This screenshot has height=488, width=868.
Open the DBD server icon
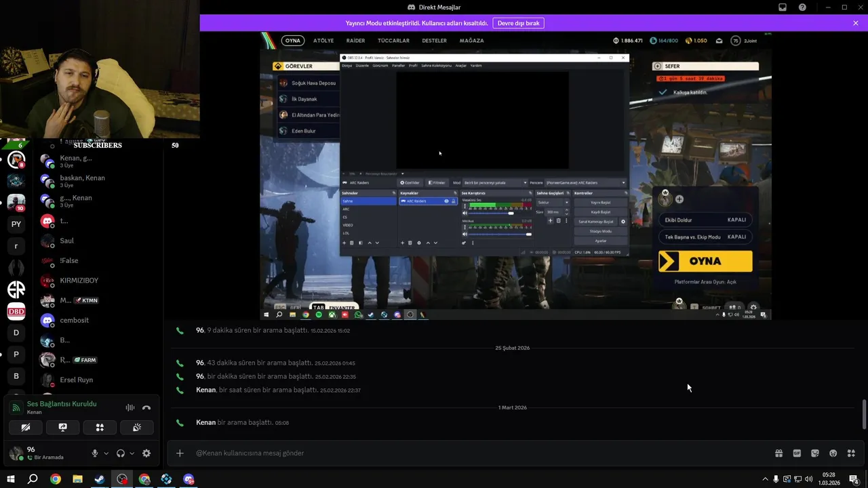tap(16, 311)
